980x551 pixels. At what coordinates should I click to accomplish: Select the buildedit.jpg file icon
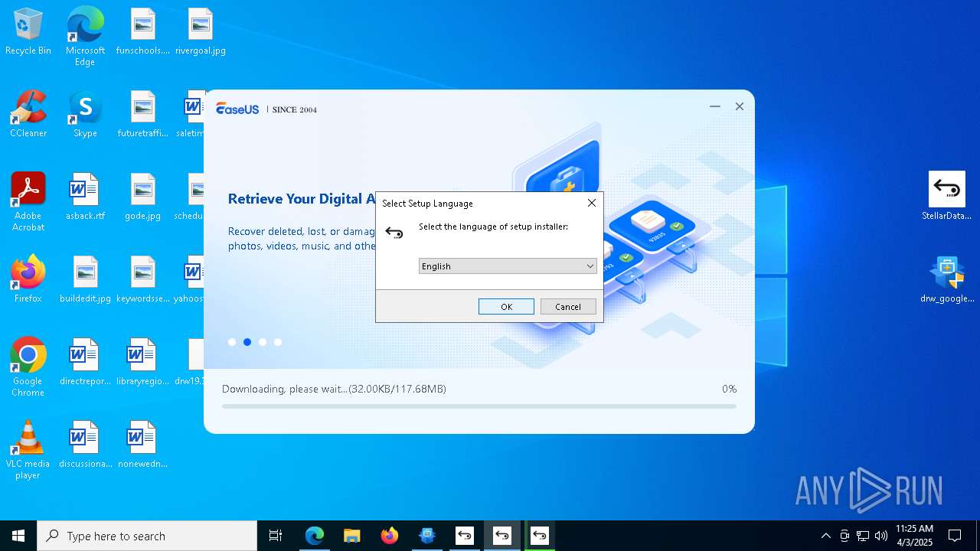point(85,280)
